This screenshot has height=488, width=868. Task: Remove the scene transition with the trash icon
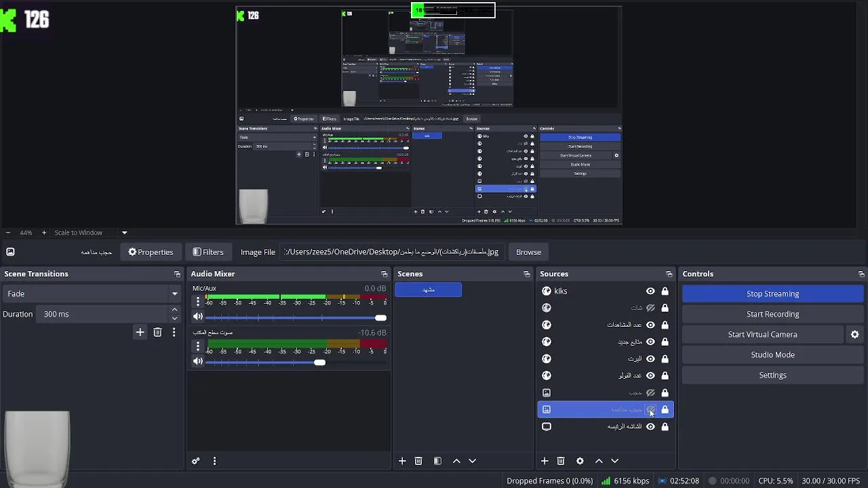(157, 332)
